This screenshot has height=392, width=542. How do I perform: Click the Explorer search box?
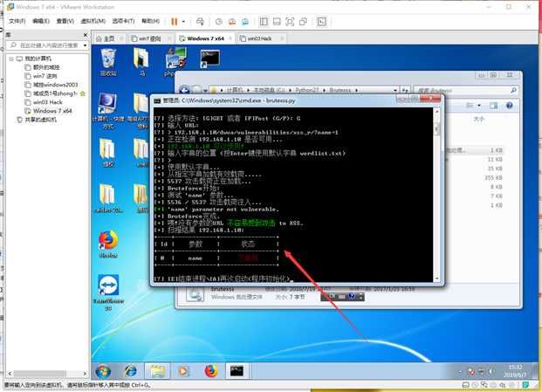465,90
